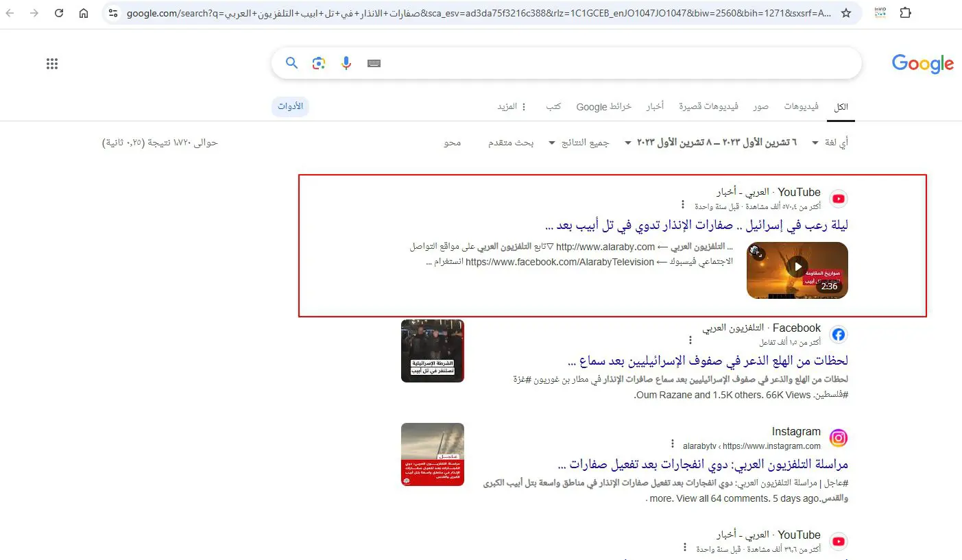Click the Google logo
The width and height of the screenshot is (962, 560).
point(922,64)
